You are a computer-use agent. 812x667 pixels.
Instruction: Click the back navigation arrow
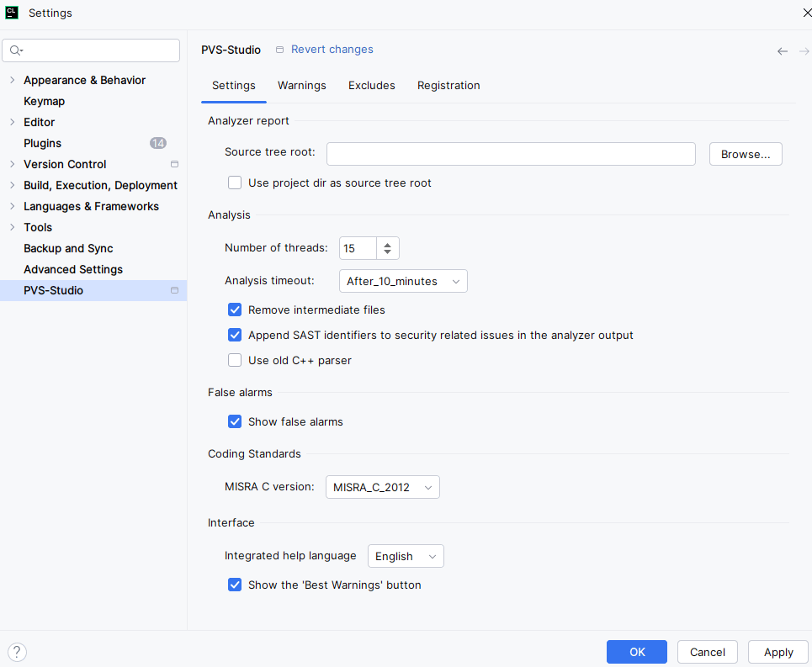(x=783, y=51)
